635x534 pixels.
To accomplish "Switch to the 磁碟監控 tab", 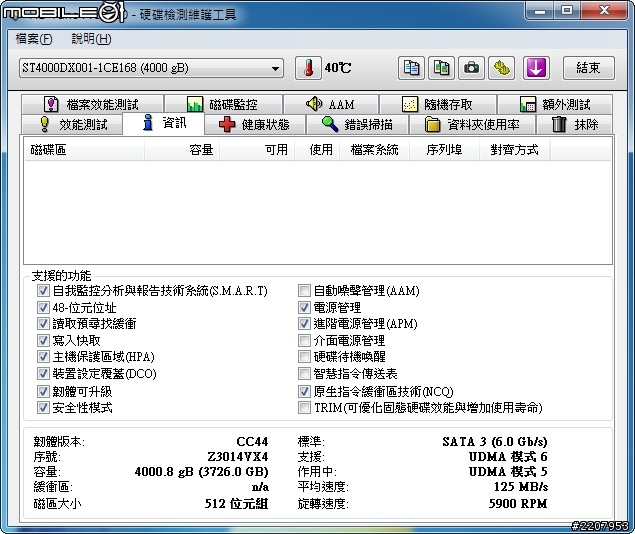I will tap(223, 104).
